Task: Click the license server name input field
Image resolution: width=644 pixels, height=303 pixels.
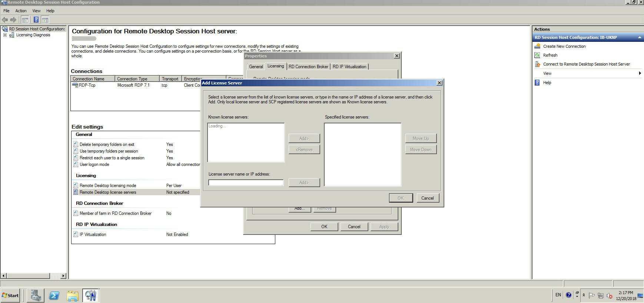Action: (246, 183)
